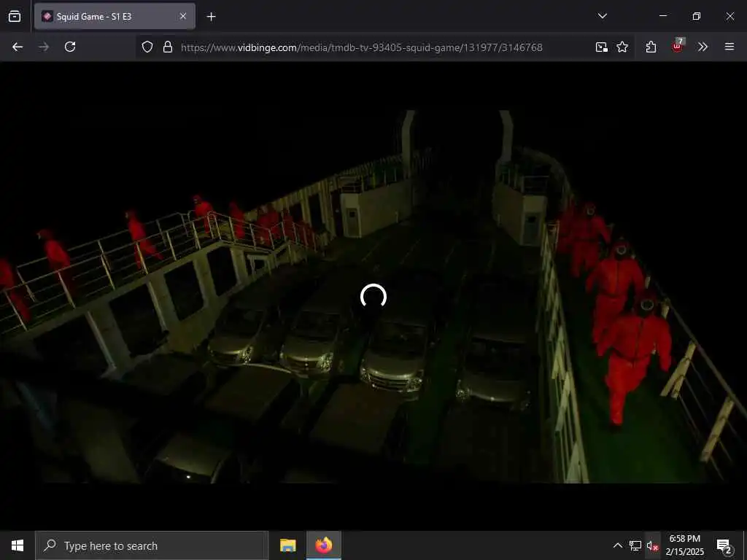Open the Firefox application hamburger menu
The width and height of the screenshot is (747, 560).
pos(729,47)
